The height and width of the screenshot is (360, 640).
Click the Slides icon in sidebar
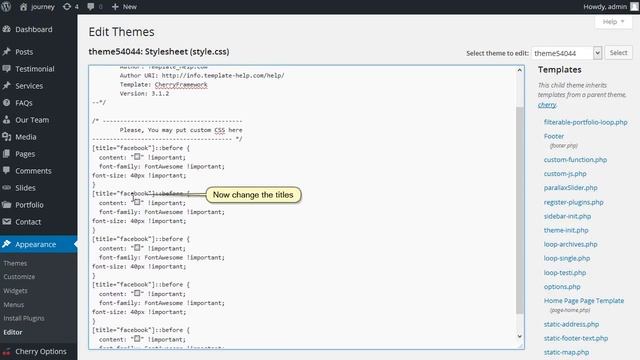click(7, 188)
